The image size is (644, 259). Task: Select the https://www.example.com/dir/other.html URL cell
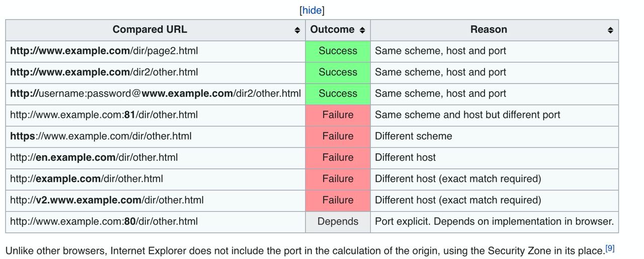(155, 136)
